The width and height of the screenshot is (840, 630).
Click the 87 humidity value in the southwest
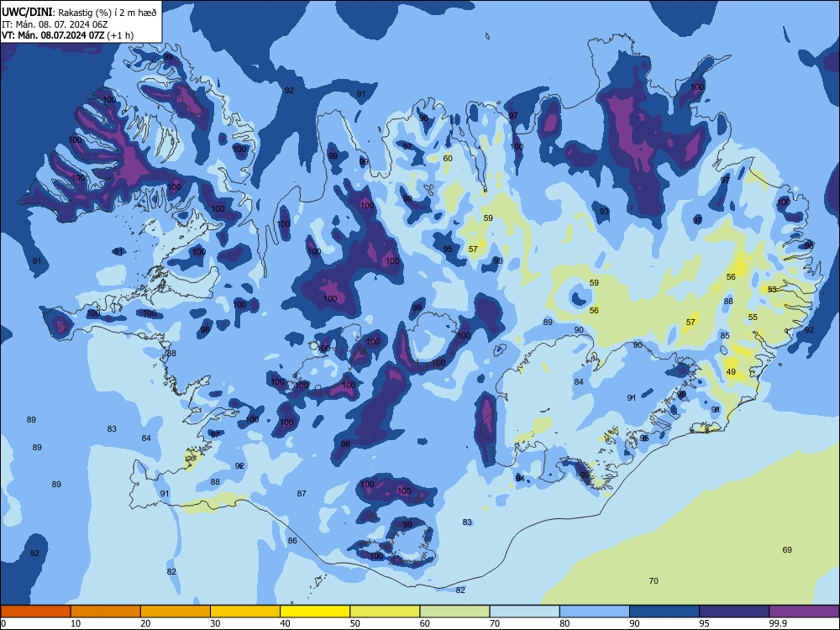pos(302,493)
